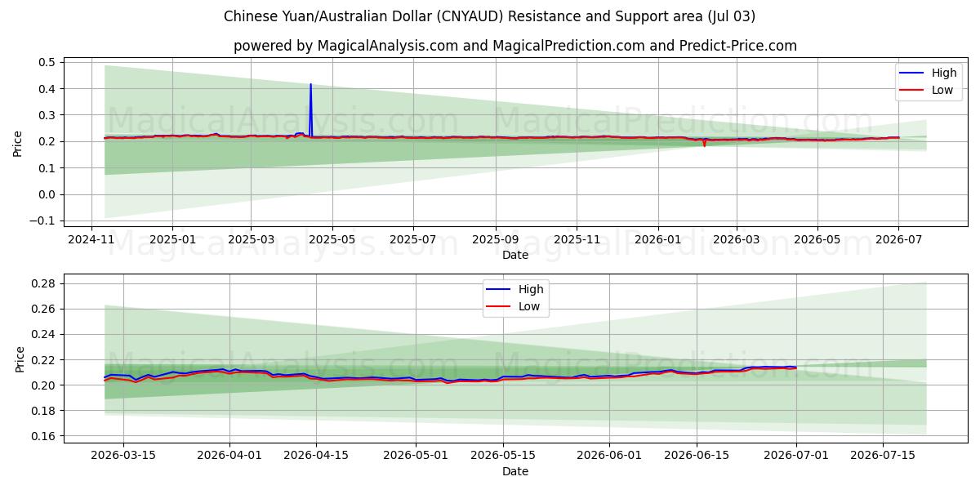
Task: Click 'High' in the top chart legend
Action: click(944, 73)
